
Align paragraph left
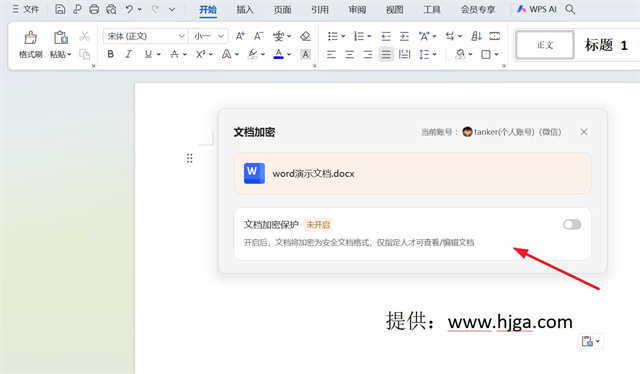point(331,54)
